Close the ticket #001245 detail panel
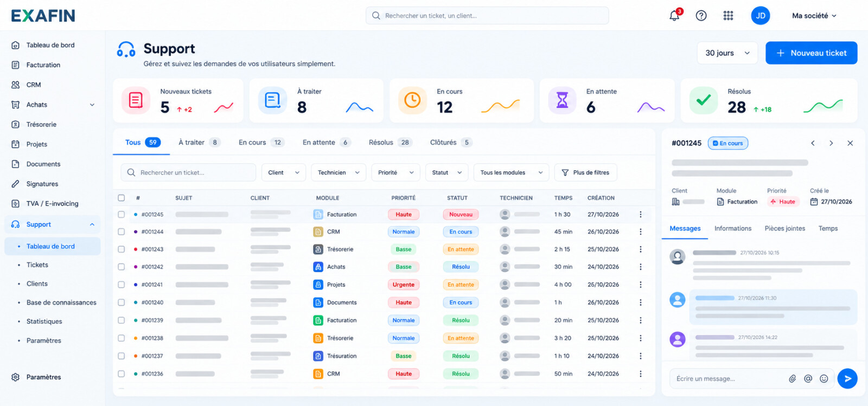Viewport: 868px width, 406px height. [x=850, y=143]
